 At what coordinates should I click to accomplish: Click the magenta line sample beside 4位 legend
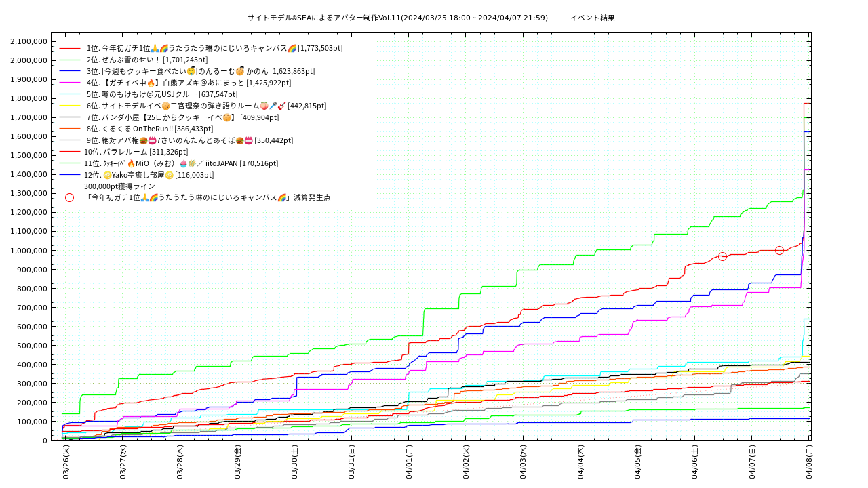coord(70,83)
